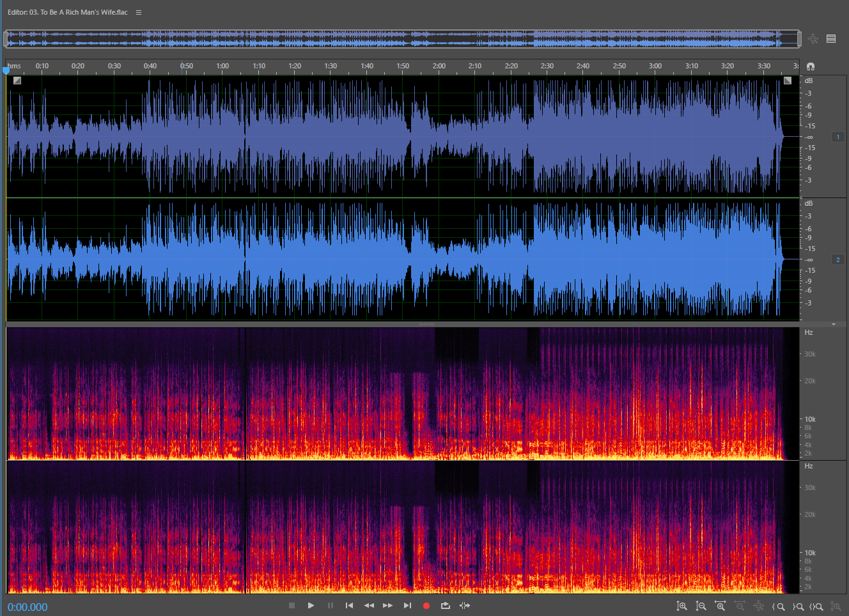Toggle snapping with the magnet icon
849x616 pixels.
coord(811,66)
